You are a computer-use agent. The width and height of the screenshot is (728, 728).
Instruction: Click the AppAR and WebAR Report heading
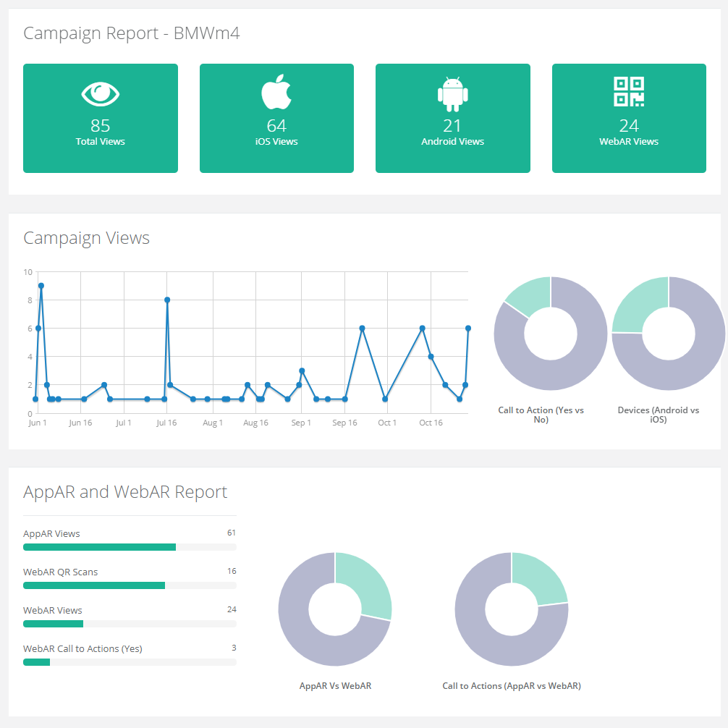[x=125, y=492]
